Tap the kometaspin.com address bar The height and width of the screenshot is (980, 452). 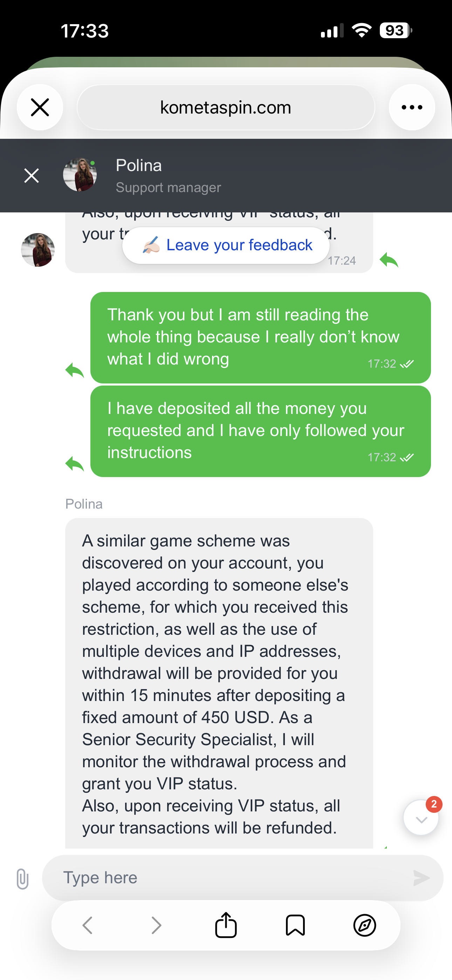click(226, 108)
